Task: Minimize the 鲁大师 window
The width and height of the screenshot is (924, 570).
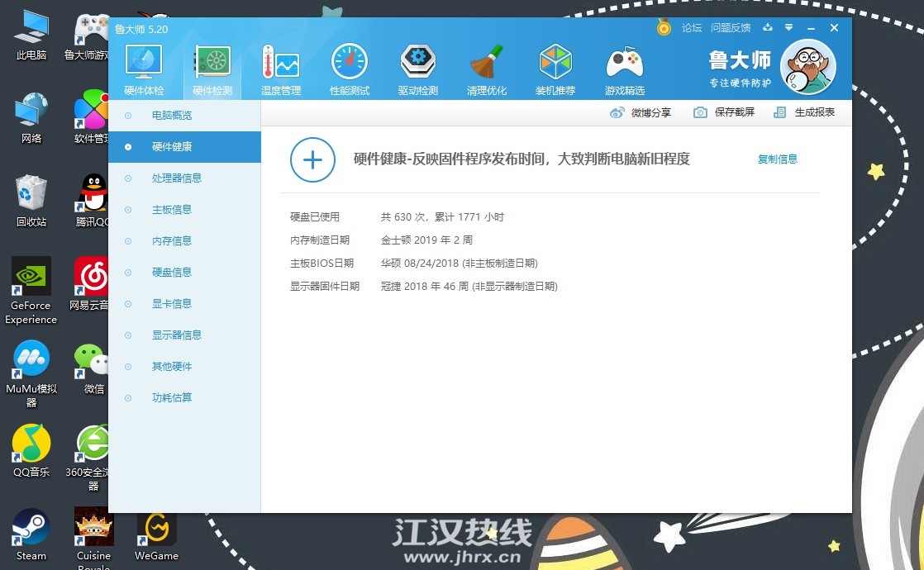Action: 811,28
